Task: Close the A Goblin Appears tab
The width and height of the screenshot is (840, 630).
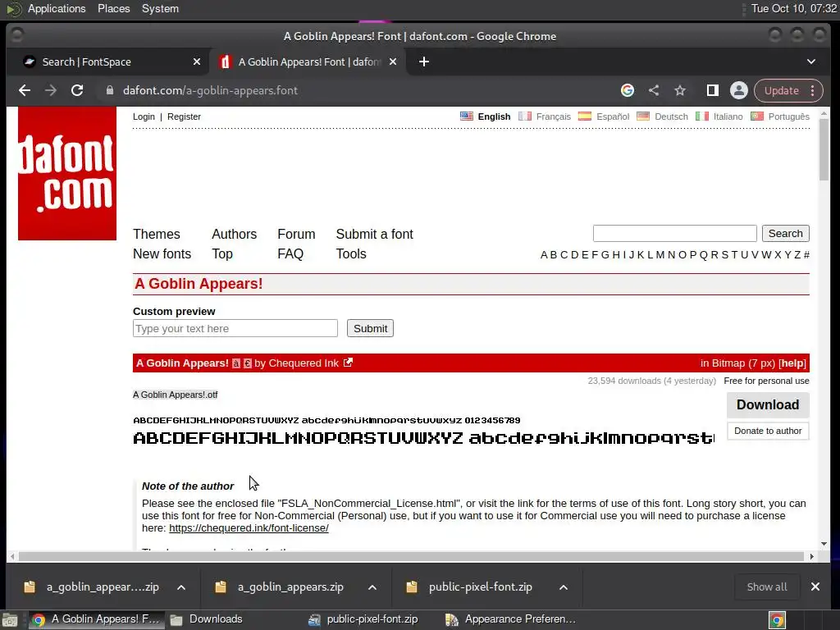Action: pos(393,62)
